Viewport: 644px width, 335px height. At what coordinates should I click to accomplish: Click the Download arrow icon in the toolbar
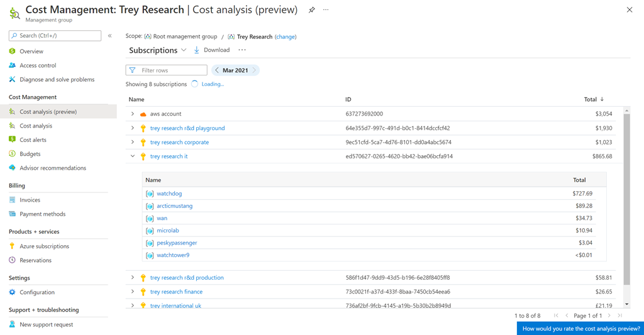click(197, 50)
